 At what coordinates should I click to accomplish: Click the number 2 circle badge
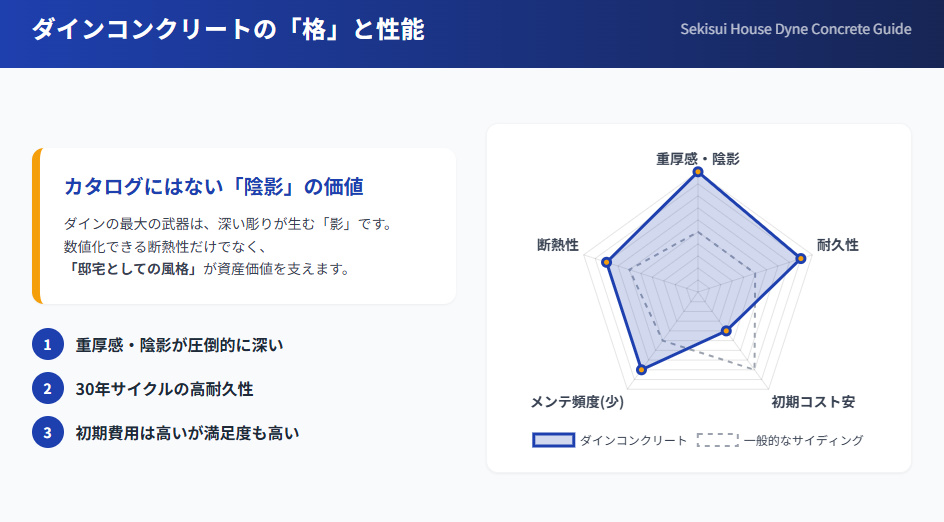pos(47,389)
